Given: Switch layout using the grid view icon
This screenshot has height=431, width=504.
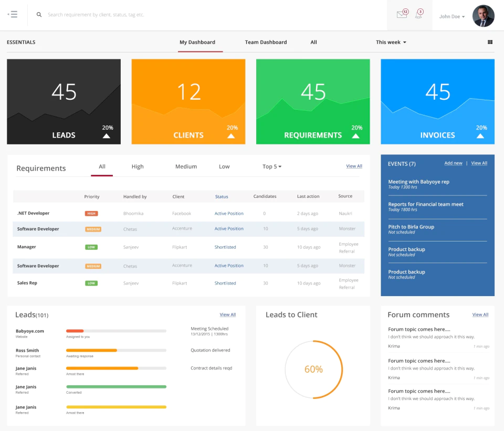Looking at the screenshot, I should [490, 42].
